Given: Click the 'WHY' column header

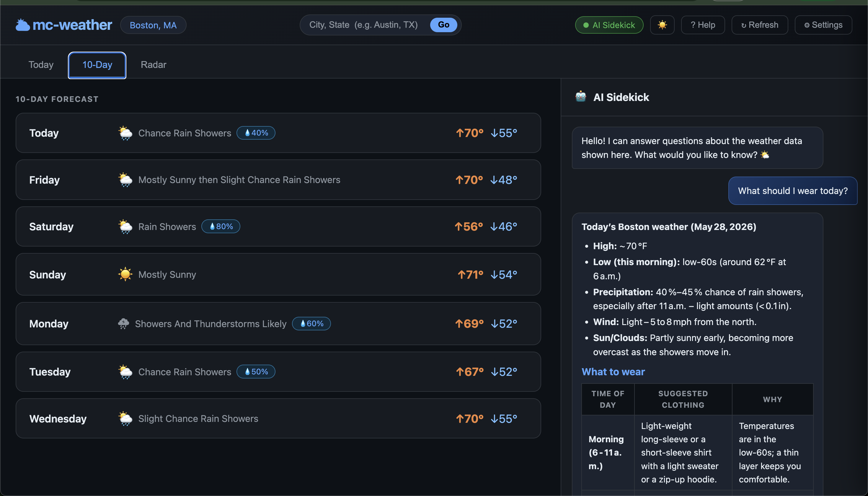Looking at the screenshot, I should pos(772,399).
